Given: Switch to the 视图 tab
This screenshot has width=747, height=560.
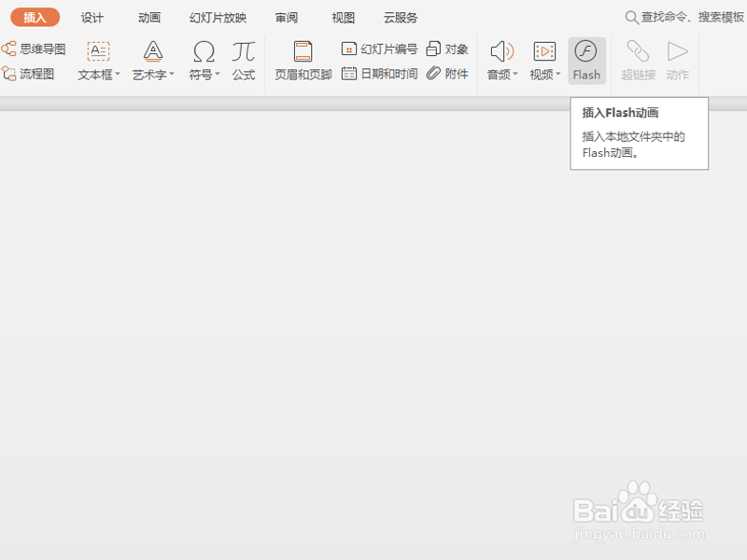Looking at the screenshot, I should tap(343, 18).
